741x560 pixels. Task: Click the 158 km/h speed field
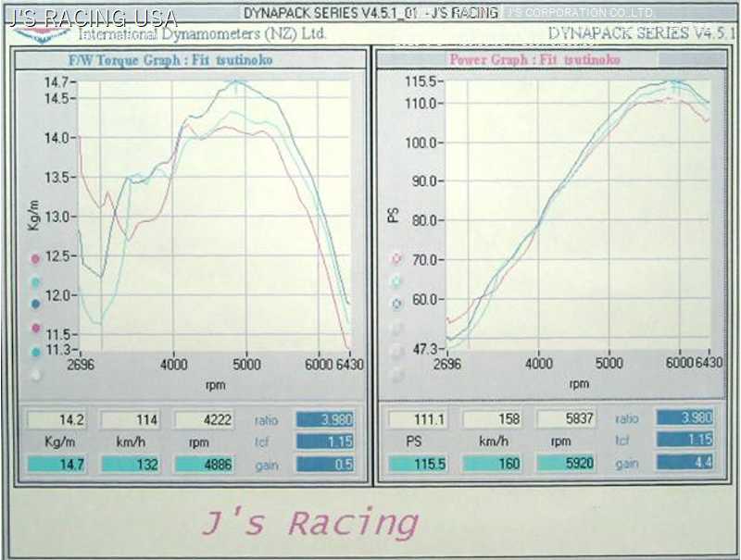coord(492,419)
